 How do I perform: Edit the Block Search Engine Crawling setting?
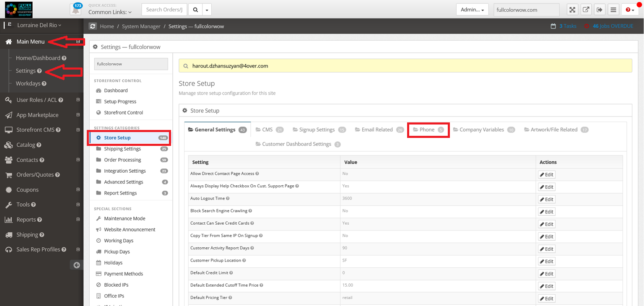pyautogui.click(x=547, y=212)
